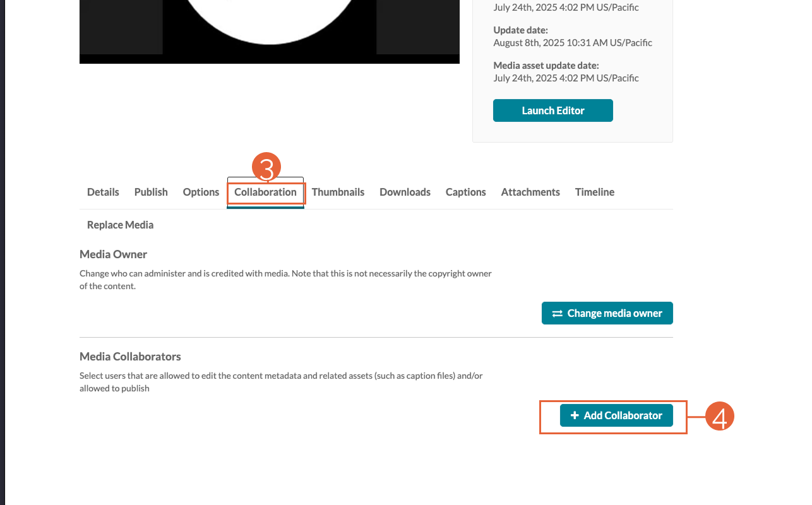Click the Media Collaborators heading
Screen dimensions: 812x505
(x=130, y=357)
